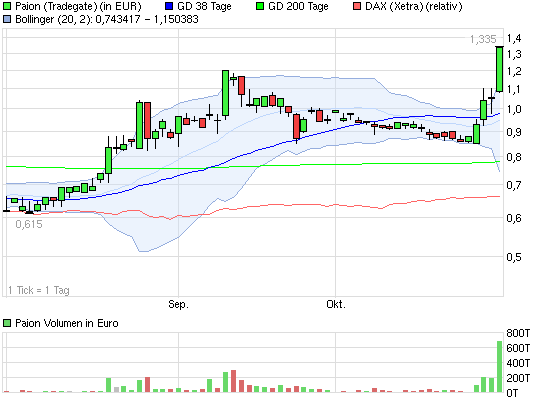
Task: Select the 'DAX (Xetra) (relativ)' legend label
Action: point(414,6)
